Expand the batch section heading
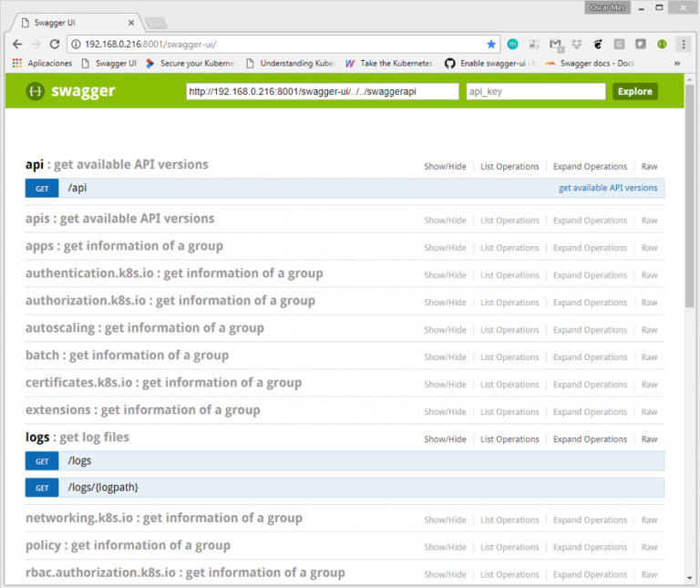This screenshot has height=588, width=700. point(127,355)
